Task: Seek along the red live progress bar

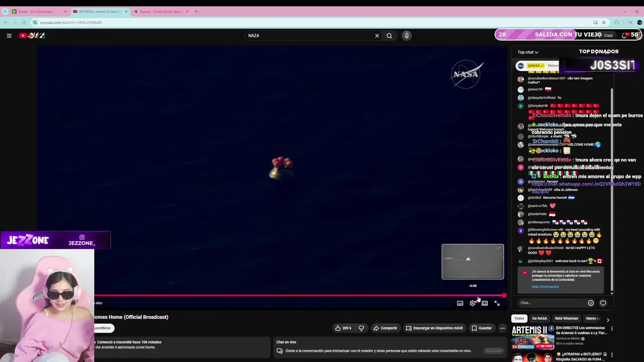Action: coord(299,296)
